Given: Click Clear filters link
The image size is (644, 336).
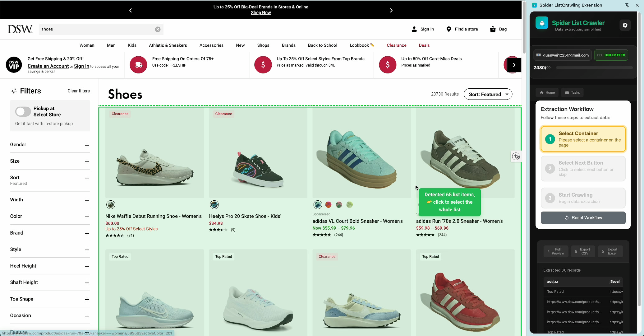Looking at the screenshot, I should coord(79,91).
